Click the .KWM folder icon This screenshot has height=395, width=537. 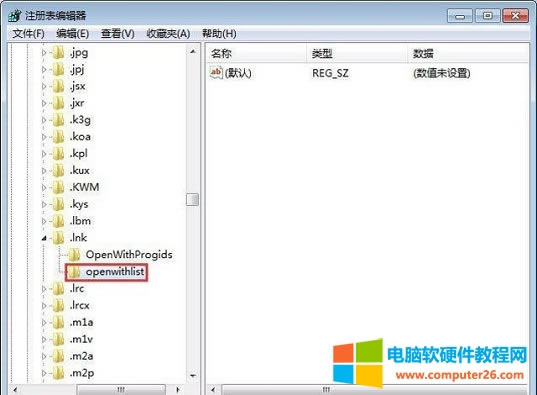[58, 187]
